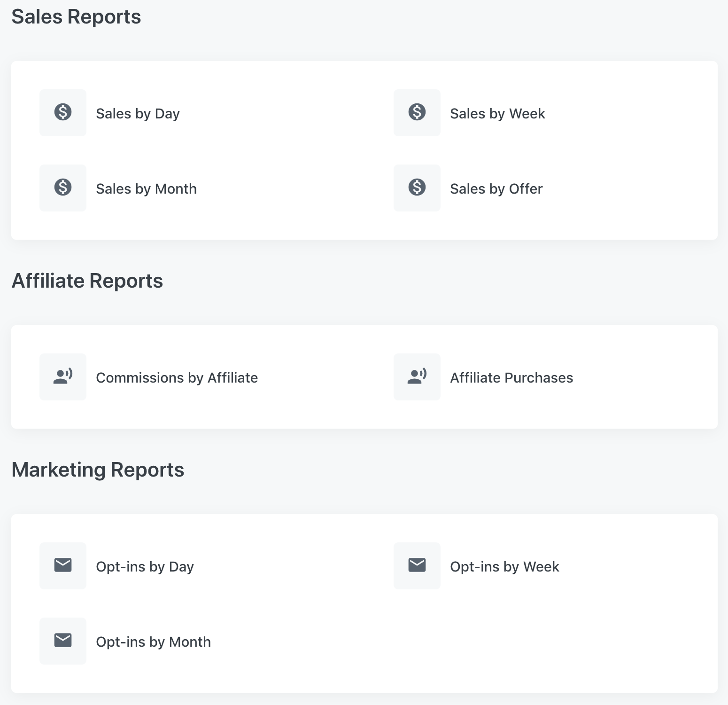Viewport: 728px width, 705px height.
Task: Select the Opt-ins by Month report
Action: pyautogui.click(x=153, y=642)
